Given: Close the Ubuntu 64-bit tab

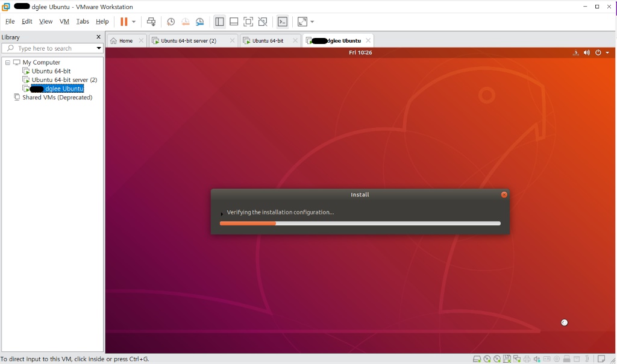Looking at the screenshot, I should (x=295, y=40).
